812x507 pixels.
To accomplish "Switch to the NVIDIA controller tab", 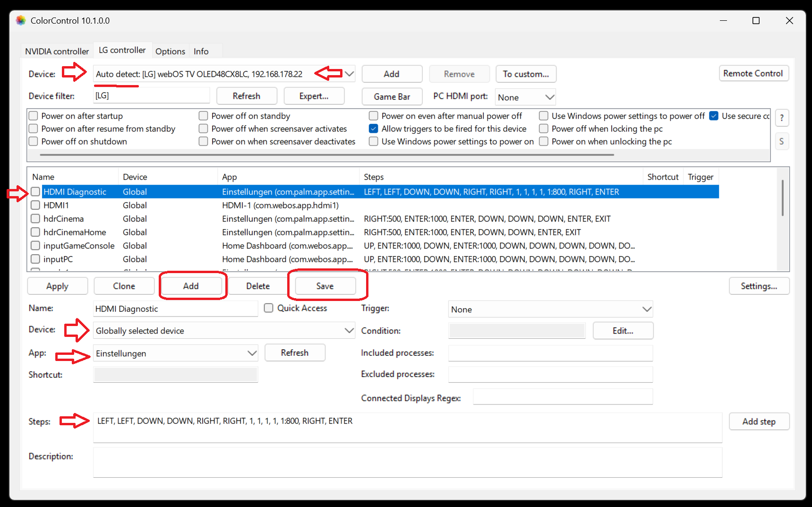I will tap(57, 51).
